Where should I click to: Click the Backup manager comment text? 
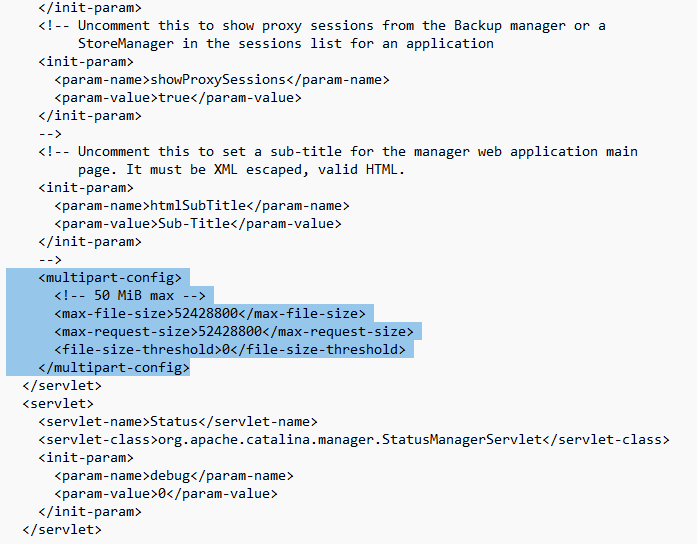point(510,25)
